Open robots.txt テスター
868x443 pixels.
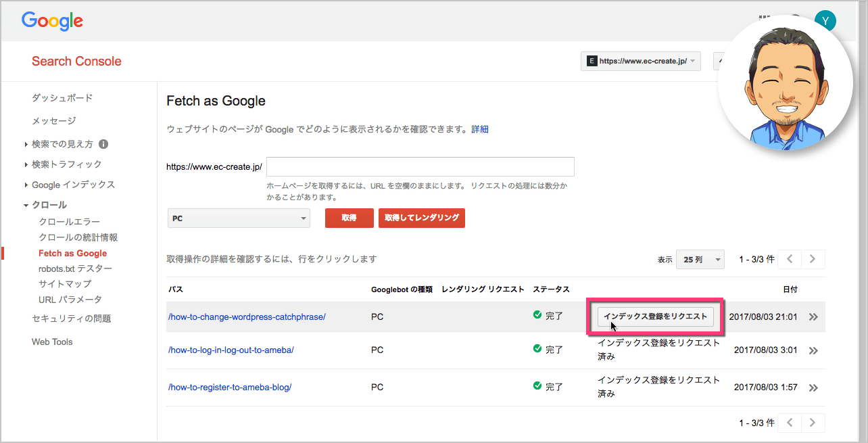coord(75,269)
